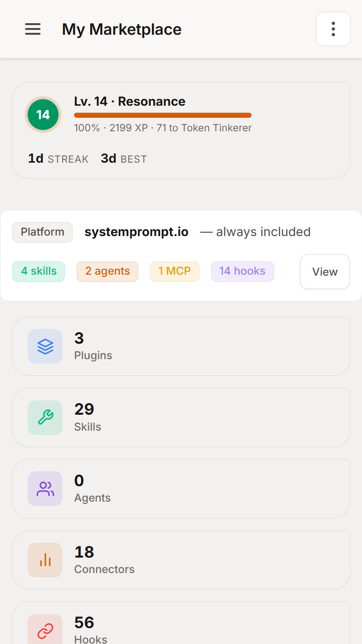Screen dimensions: 362x644
Task: Toggle the 2 agents badge
Action: [x=107, y=271]
